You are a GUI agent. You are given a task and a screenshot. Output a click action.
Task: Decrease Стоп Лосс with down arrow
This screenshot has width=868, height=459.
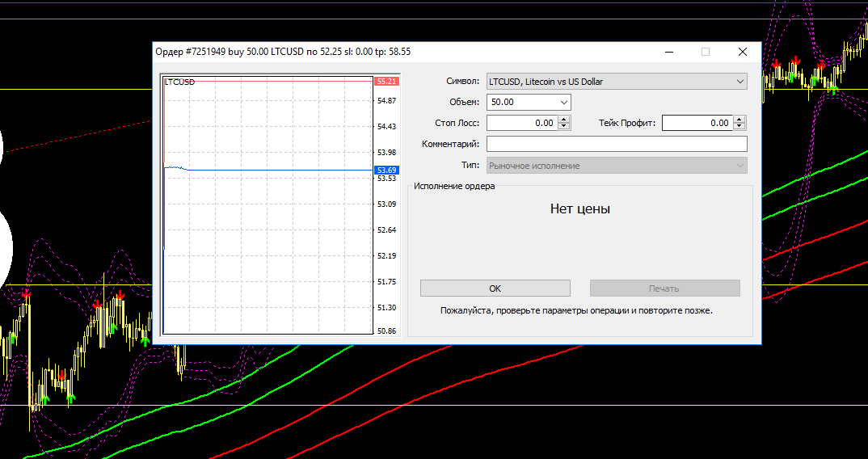click(x=564, y=127)
